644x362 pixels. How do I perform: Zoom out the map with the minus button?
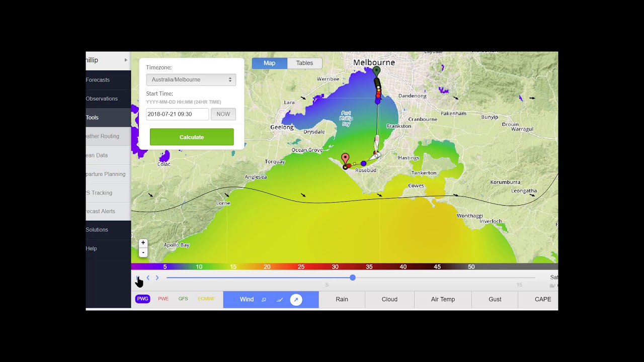click(x=143, y=252)
